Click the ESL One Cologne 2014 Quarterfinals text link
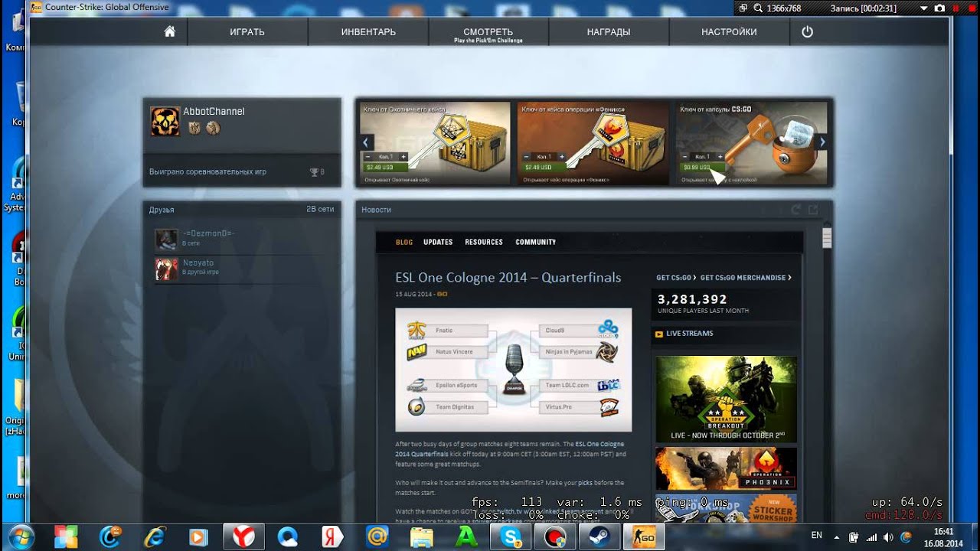The image size is (980, 551). [x=510, y=448]
